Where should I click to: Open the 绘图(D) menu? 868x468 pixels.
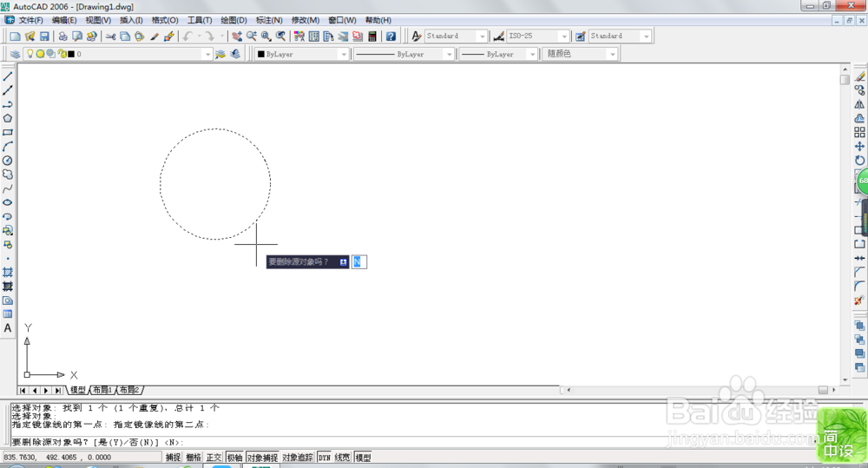point(233,20)
